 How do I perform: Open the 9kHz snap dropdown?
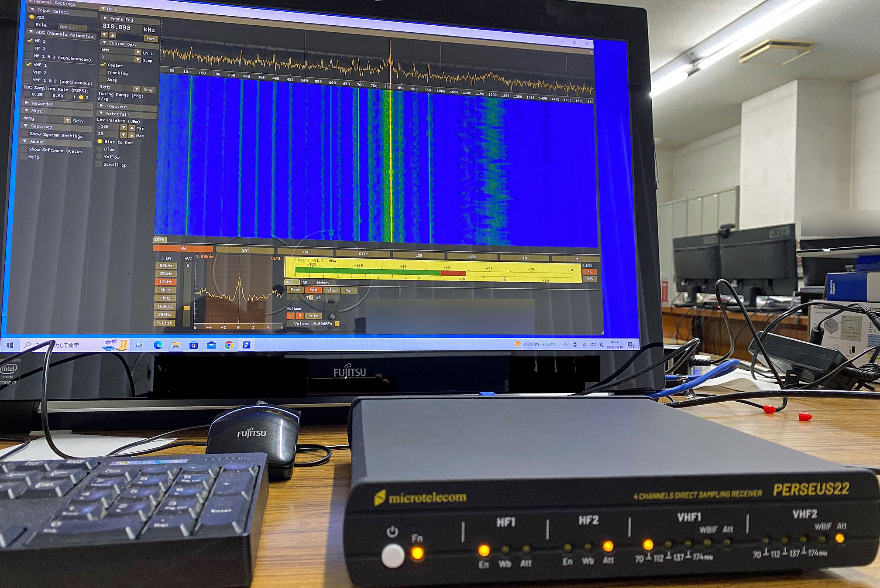point(136,89)
